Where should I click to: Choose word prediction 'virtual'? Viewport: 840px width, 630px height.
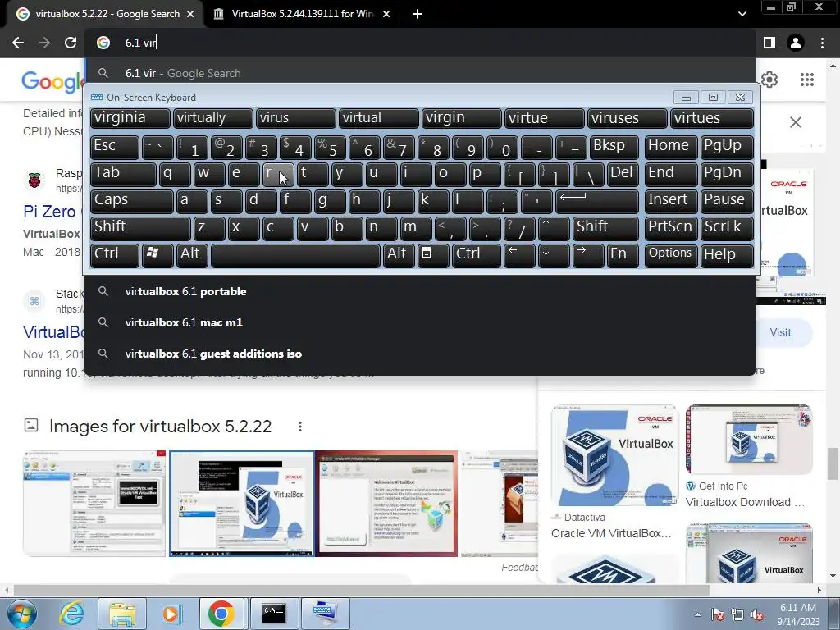[379, 118]
